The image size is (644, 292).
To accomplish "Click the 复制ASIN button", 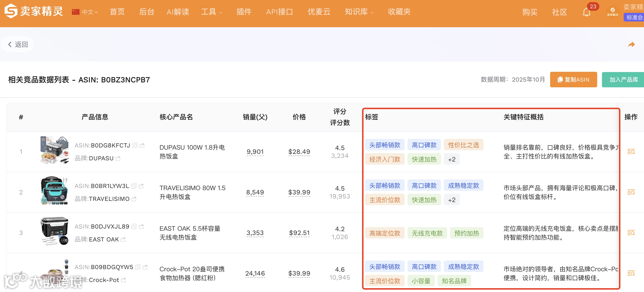I will 573,80.
